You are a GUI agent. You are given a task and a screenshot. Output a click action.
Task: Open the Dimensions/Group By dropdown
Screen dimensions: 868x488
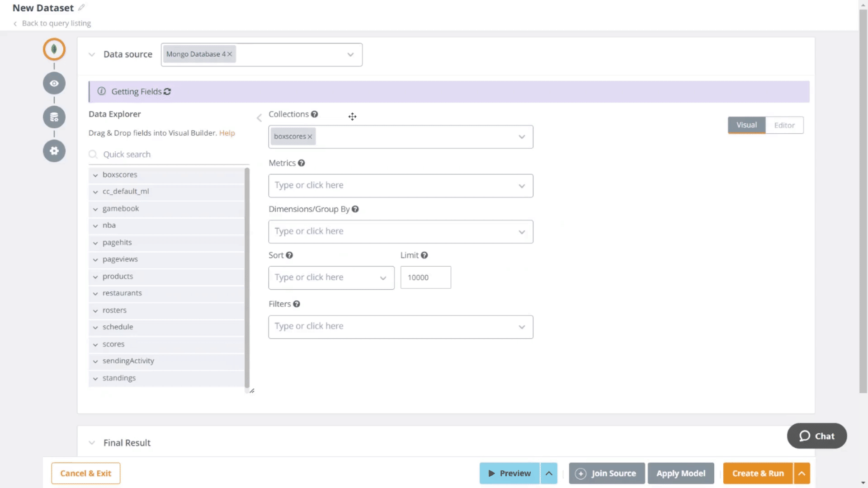[401, 232]
